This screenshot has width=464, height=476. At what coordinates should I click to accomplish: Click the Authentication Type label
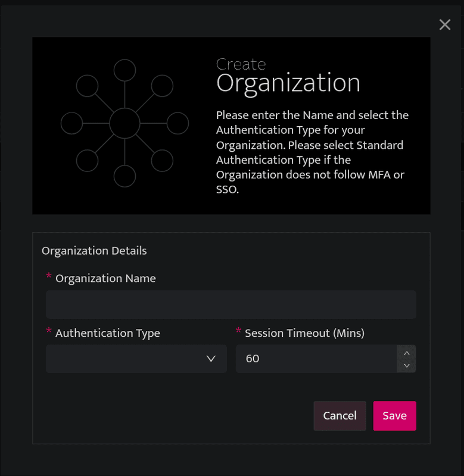tap(108, 333)
